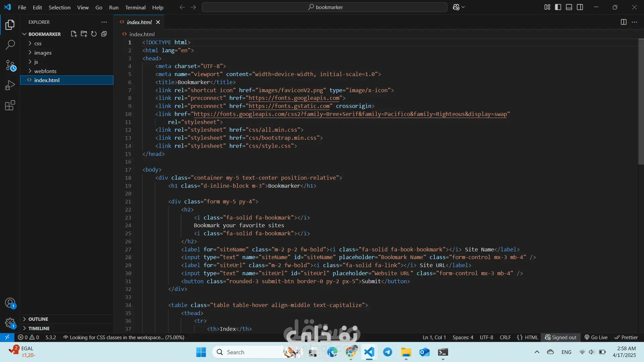Click the Prettier status bar button
The image size is (644, 362).
[626, 338]
